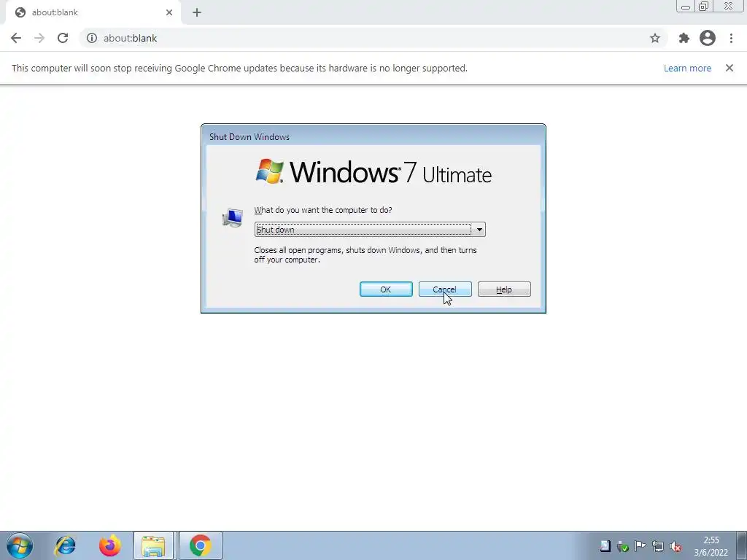Bookmark this tab with the star icon
The image size is (747, 560).
click(x=655, y=38)
